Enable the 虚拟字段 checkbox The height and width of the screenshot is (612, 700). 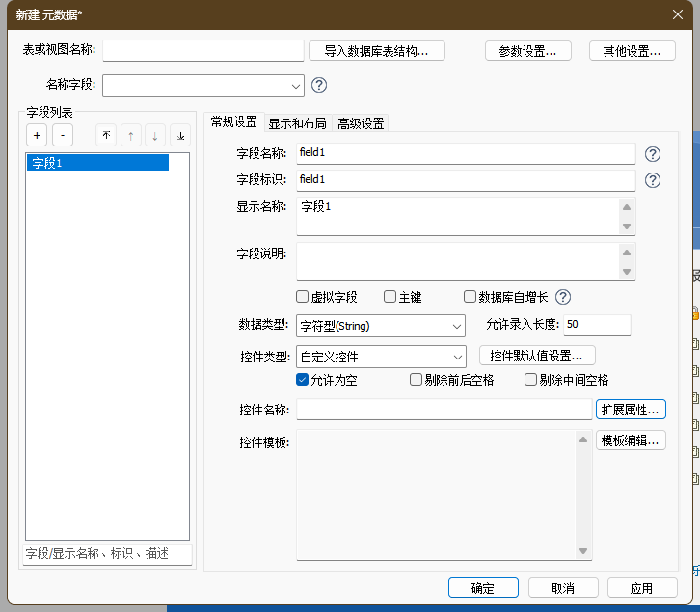[303, 297]
